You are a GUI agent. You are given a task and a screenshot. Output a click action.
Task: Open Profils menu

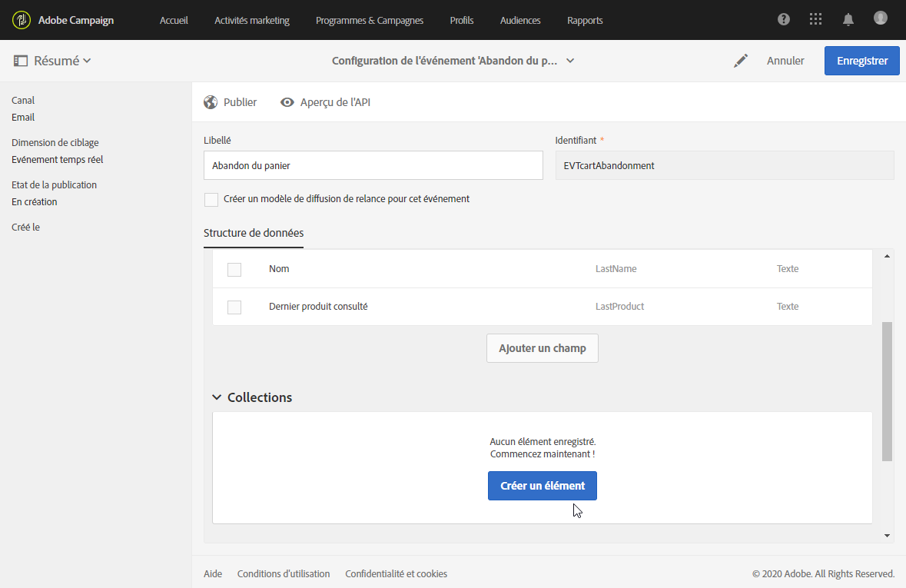click(x=462, y=20)
